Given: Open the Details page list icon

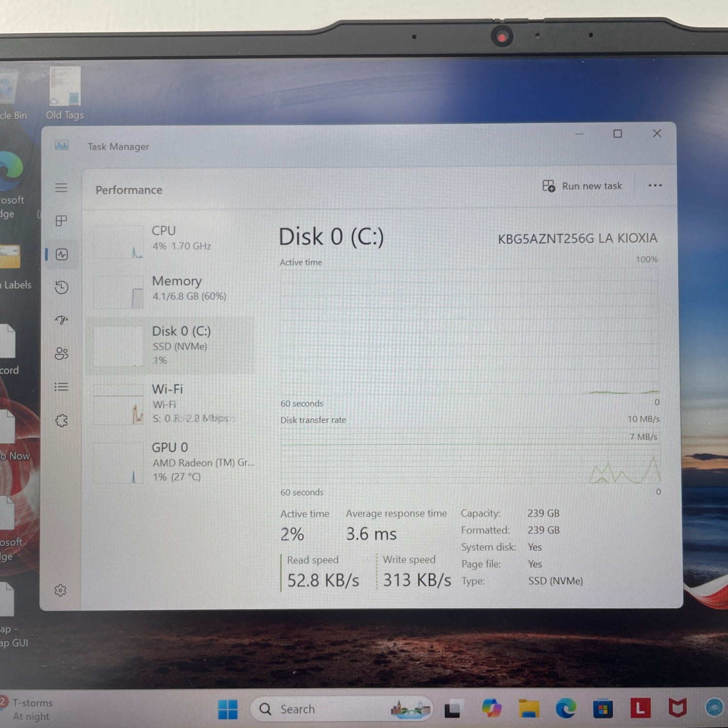Looking at the screenshot, I should [61, 387].
